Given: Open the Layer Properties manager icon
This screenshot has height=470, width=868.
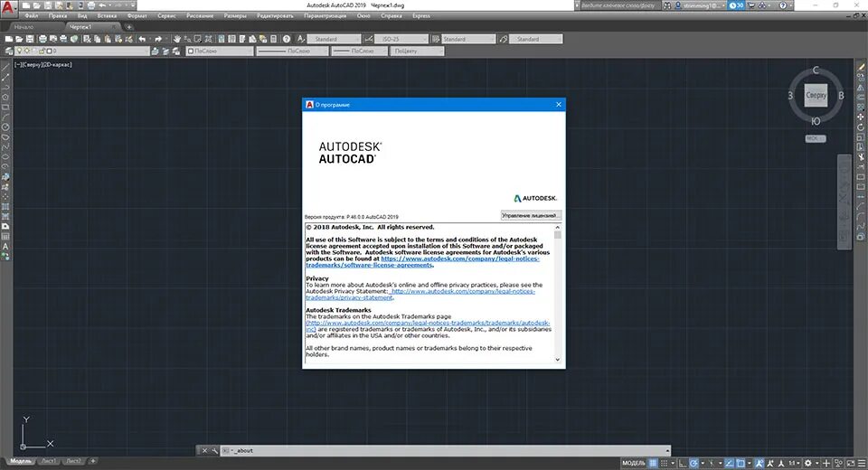Looking at the screenshot, I should click(x=8, y=51).
